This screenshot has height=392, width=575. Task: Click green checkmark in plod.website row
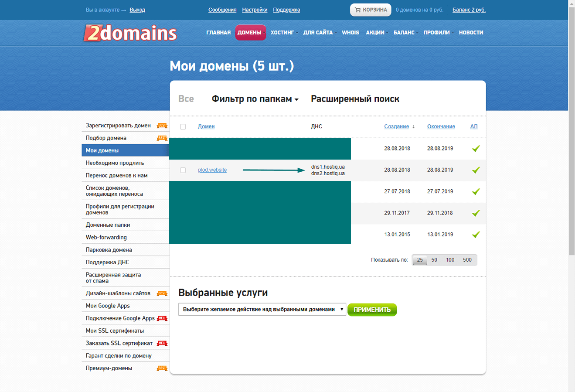[476, 170]
